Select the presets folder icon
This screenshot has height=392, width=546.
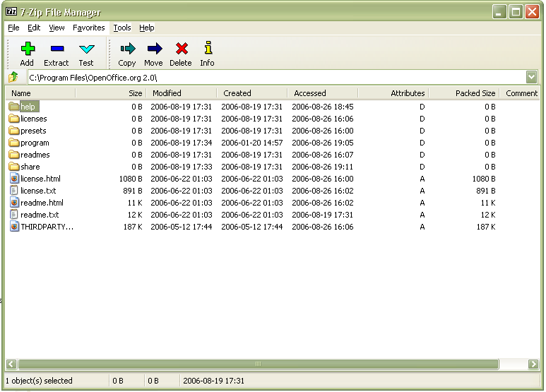tap(13, 131)
